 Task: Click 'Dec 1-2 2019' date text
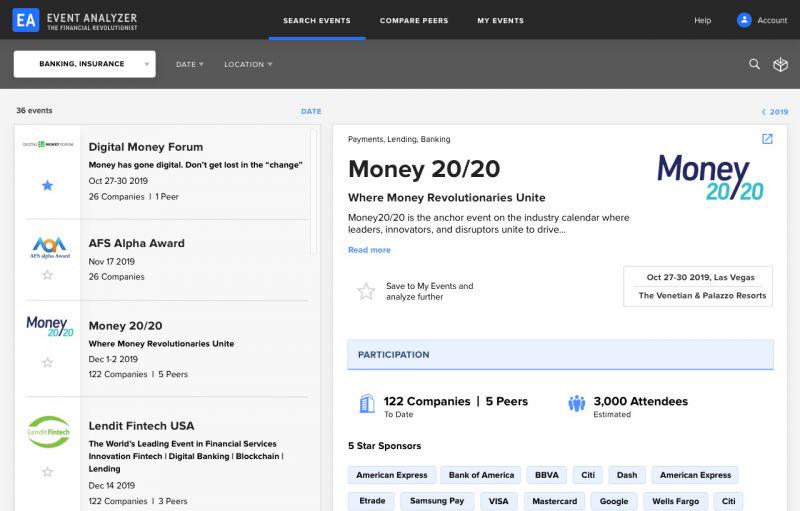[x=113, y=359]
